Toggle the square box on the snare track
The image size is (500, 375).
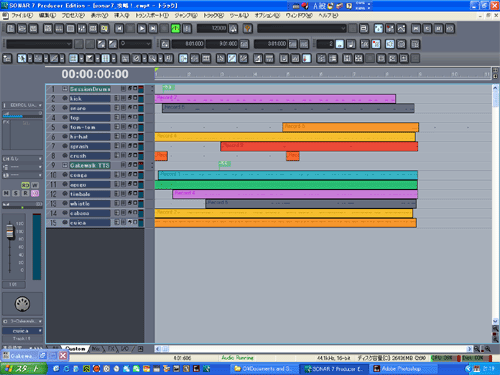pyautogui.click(x=135, y=107)
